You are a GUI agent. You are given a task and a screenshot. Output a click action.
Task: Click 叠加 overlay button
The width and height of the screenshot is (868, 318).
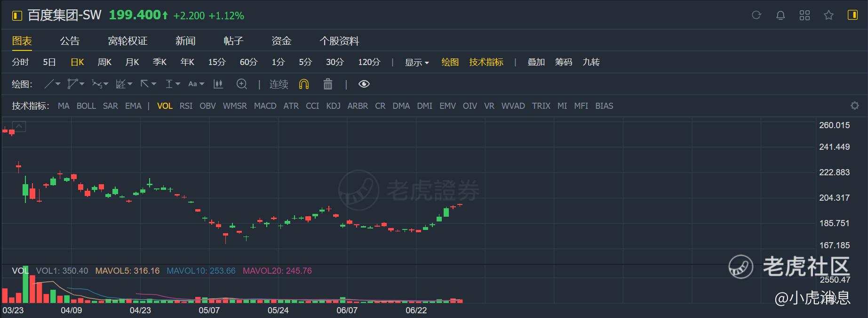coord(536,62)
